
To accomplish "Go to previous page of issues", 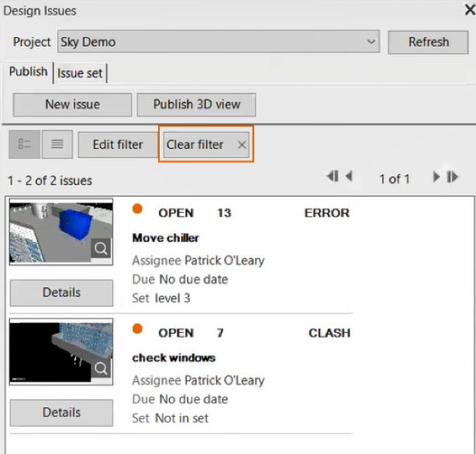I will (349, 177).
